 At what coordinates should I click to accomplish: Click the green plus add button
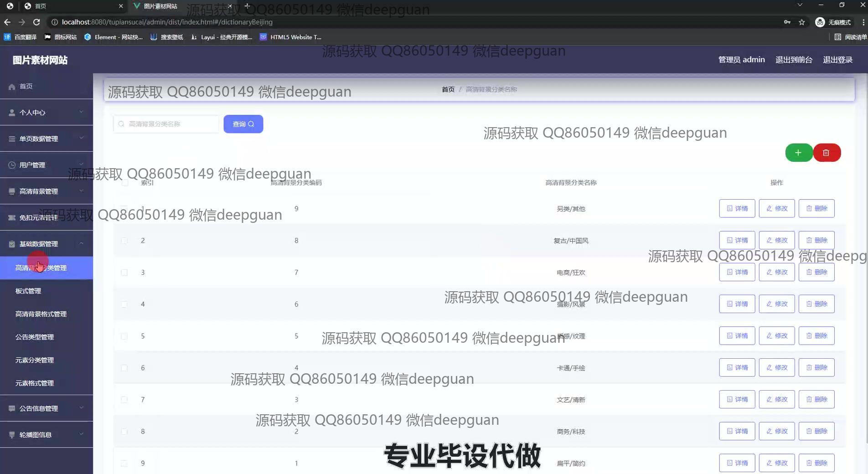pyautogui.click(x=798, y=153)
